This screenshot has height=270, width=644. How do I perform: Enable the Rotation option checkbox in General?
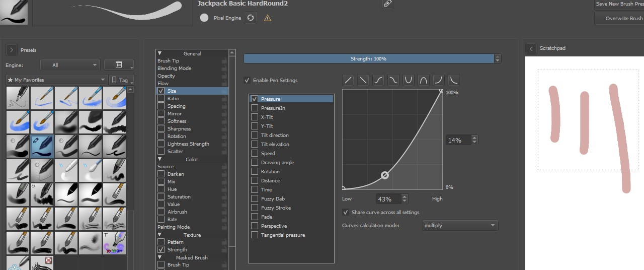161,136
